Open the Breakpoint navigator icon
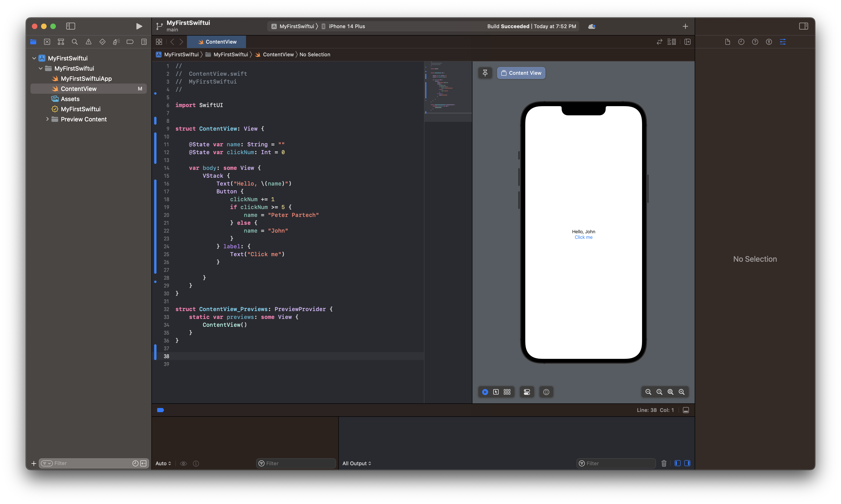 [130, 42]
